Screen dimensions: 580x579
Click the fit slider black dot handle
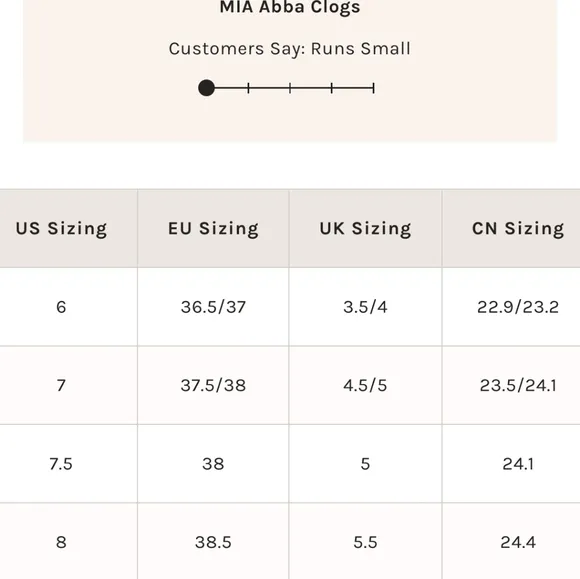point(206,88)
